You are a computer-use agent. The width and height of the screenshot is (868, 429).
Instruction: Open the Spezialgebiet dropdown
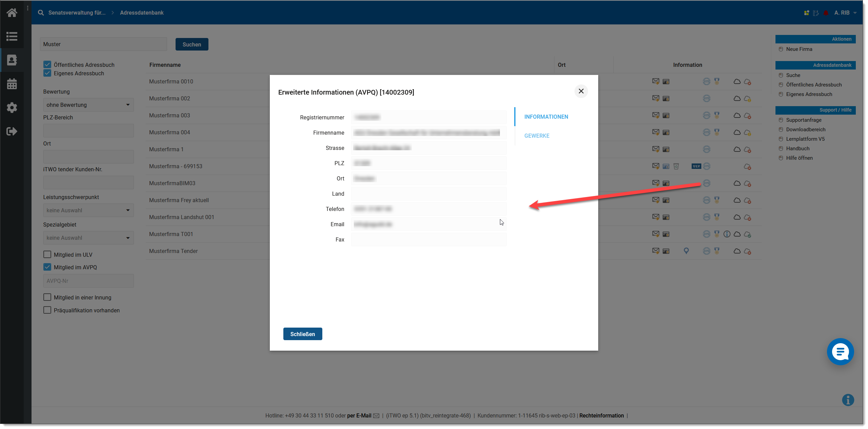[88, 238]
